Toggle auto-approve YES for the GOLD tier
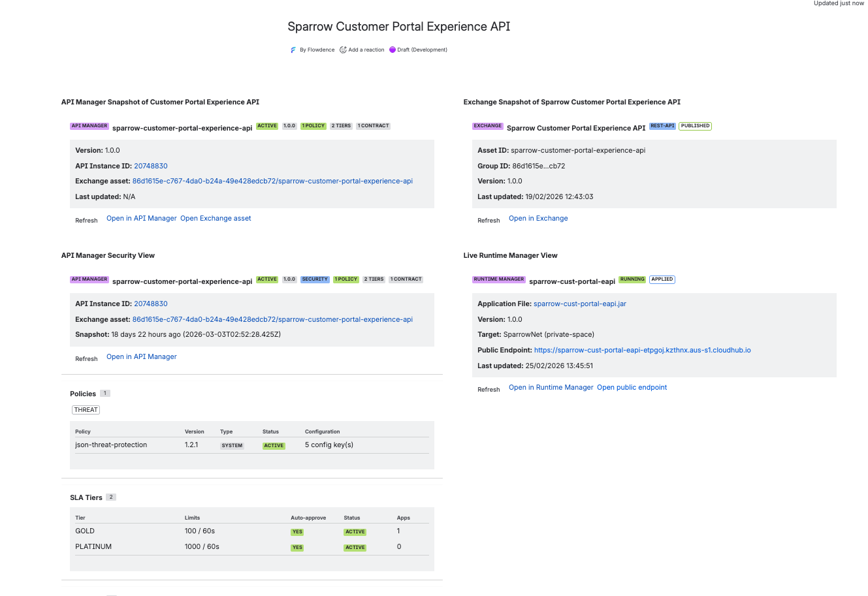 [x=297, y=531]
